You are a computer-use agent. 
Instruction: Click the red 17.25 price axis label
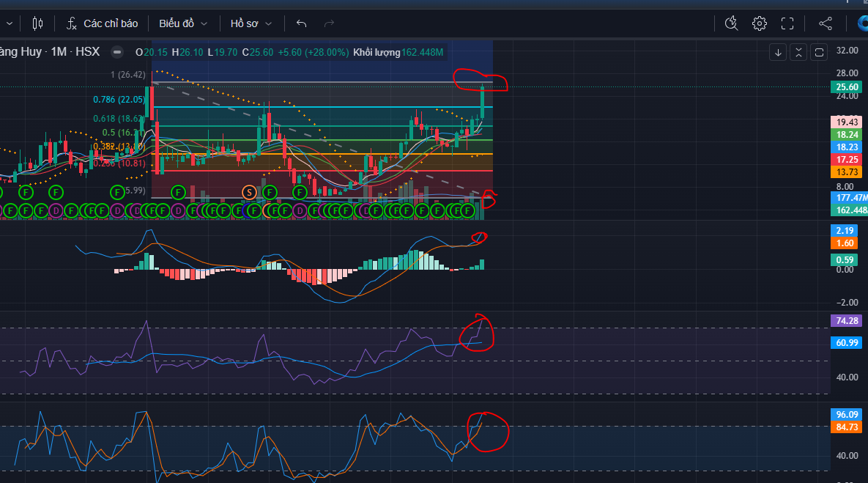point(847,160)
